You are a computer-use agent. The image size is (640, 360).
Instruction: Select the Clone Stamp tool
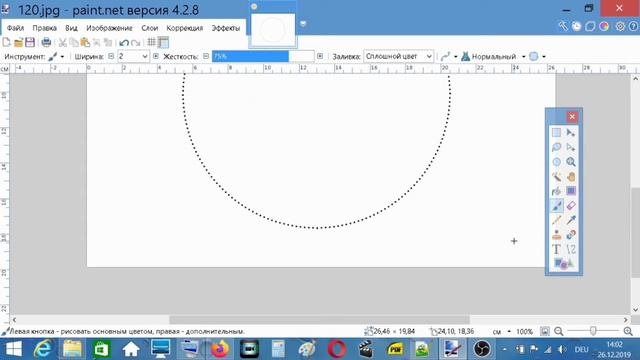tap(556, 235)
